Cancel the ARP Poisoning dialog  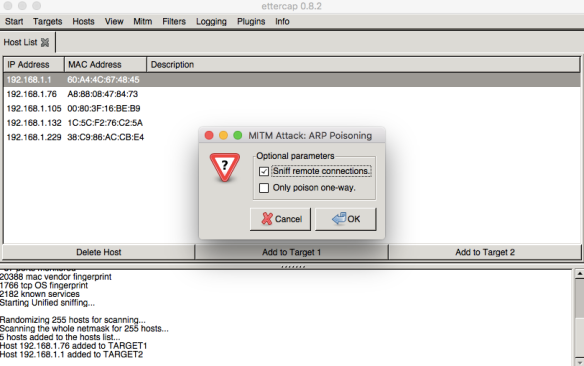pyautogui.click(x=280, y=219)
